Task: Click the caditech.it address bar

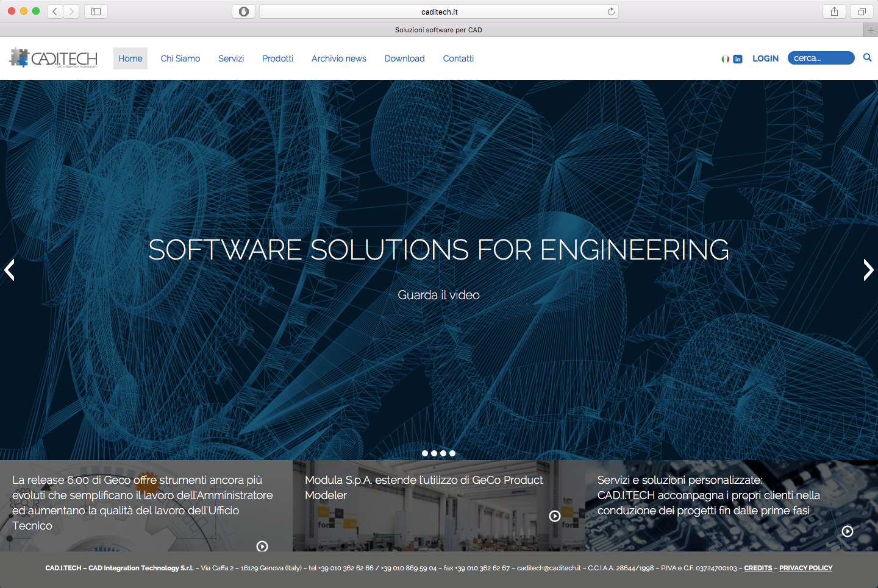Action: tap(439, 12)
